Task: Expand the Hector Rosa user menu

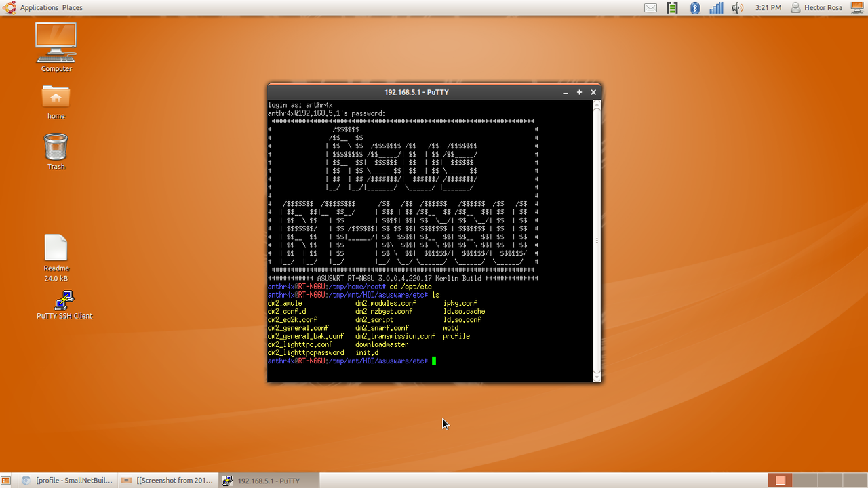Action: (816, 7)
